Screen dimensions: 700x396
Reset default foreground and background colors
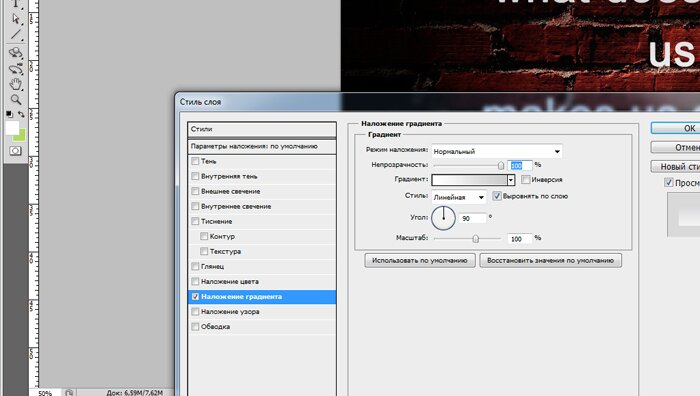point(9,114)
